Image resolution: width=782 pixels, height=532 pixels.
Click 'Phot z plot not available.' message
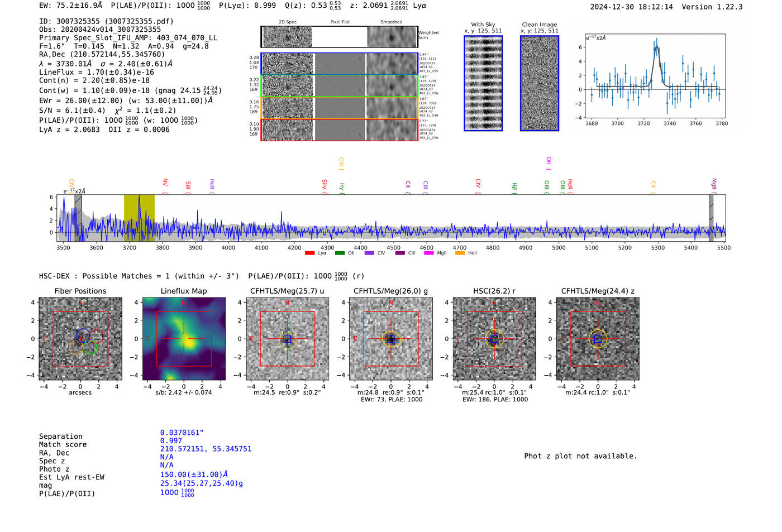tap(580, 456)
